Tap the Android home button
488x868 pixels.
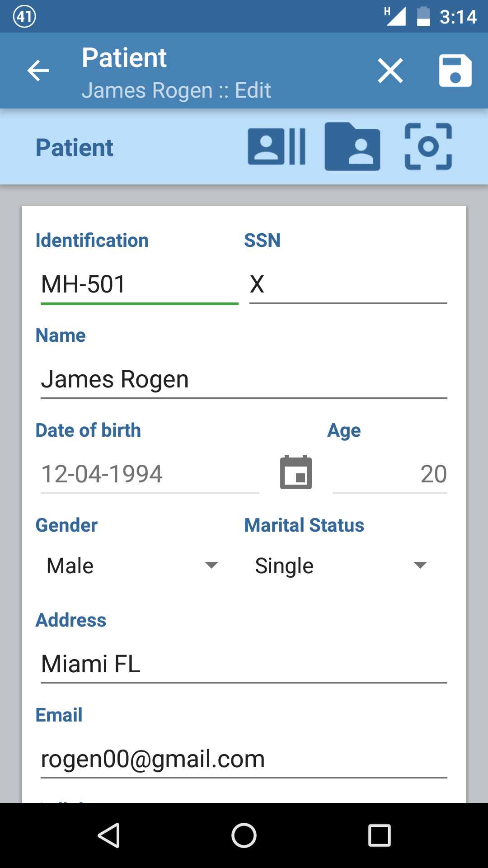click(x=244, y=835)
